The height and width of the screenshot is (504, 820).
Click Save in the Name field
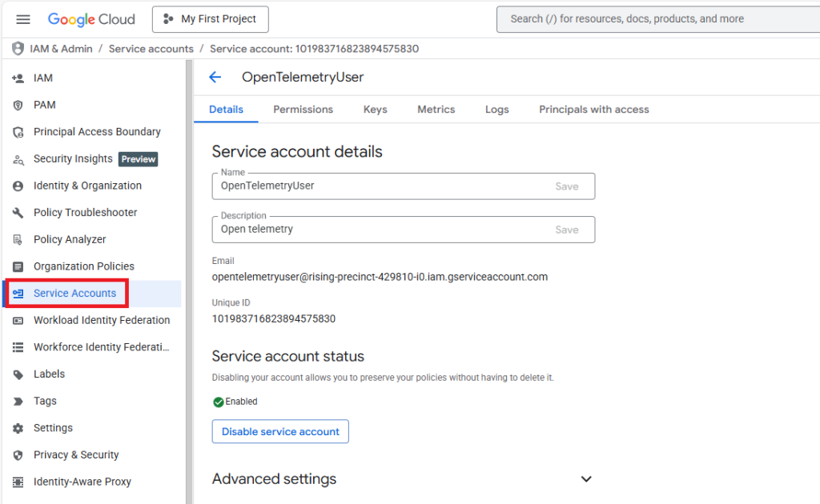coord(567,186)
